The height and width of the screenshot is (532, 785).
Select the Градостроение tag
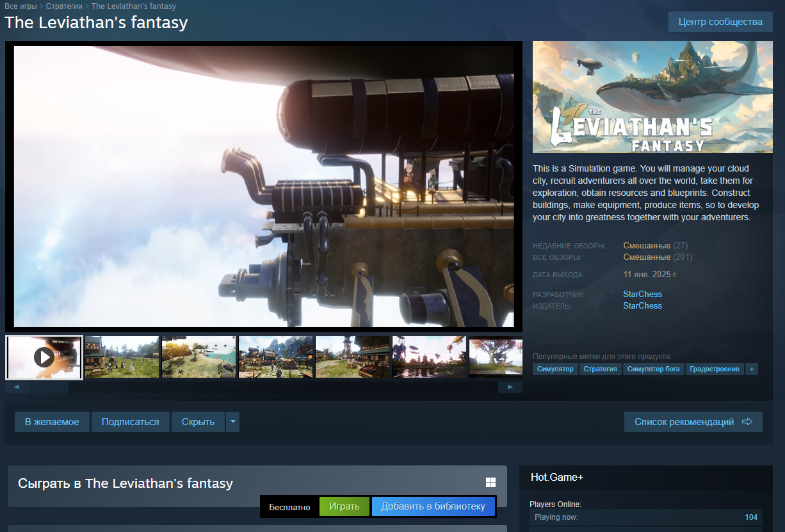point(714,369)
